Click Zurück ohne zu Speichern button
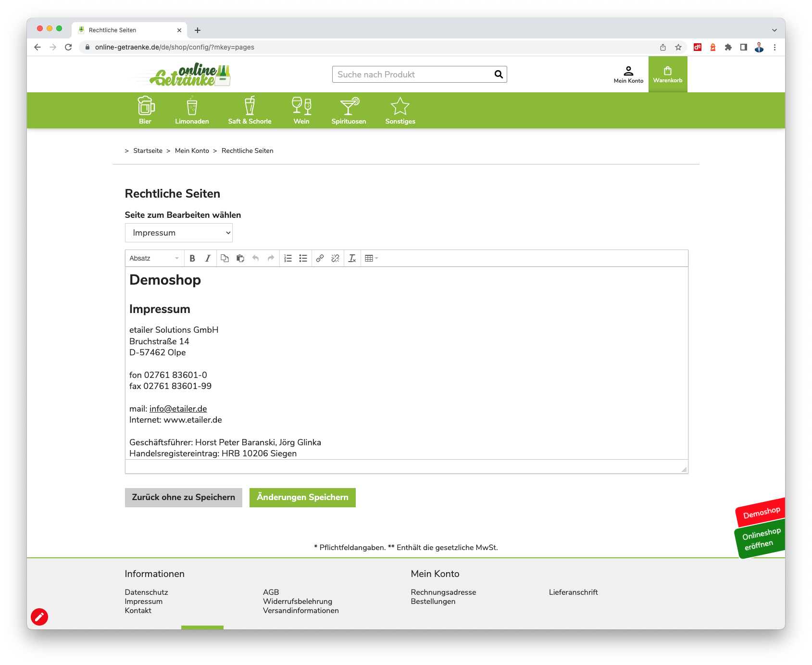 (183, 497)
